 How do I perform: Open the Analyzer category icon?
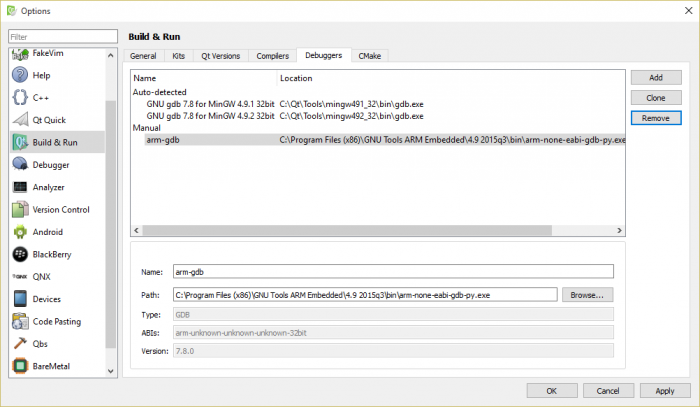(20, 187)
